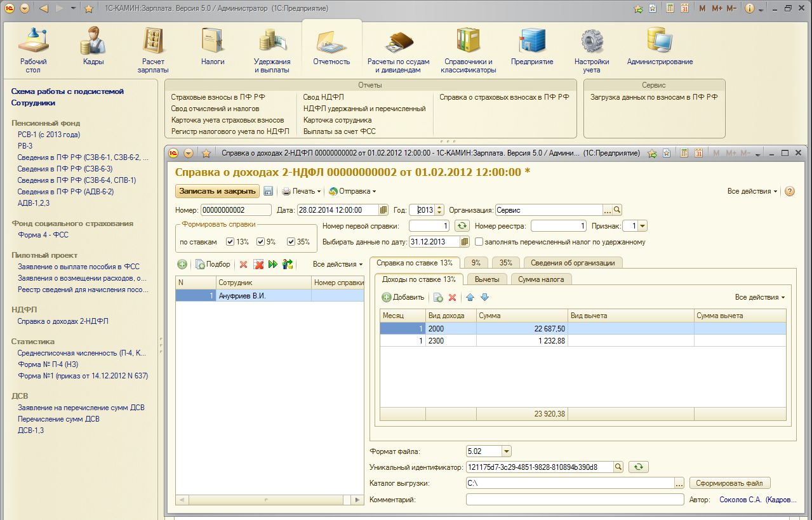
Task: Go to Расчет зарплаты section
Action: [153, 50]
